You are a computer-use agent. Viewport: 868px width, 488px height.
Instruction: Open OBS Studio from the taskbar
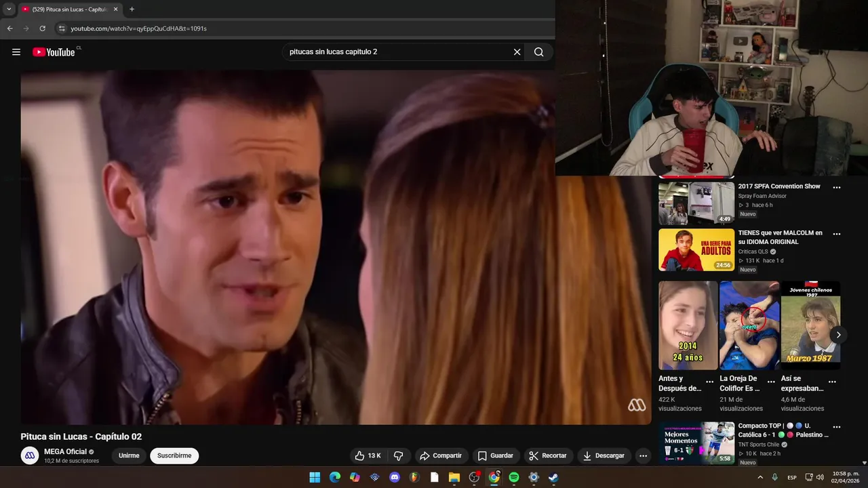click(474, 477)
